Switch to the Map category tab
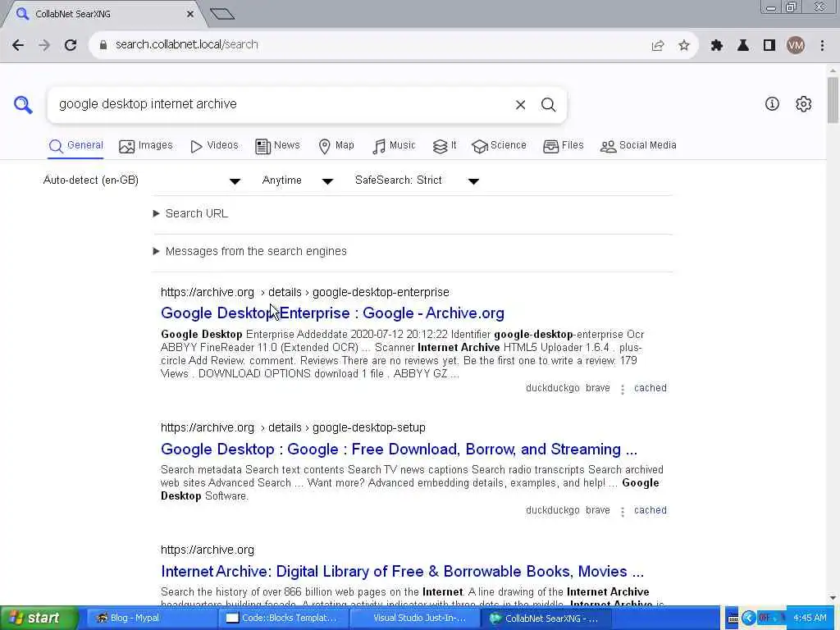The height and width of the screenshot is (630, 840). point(336,146)
